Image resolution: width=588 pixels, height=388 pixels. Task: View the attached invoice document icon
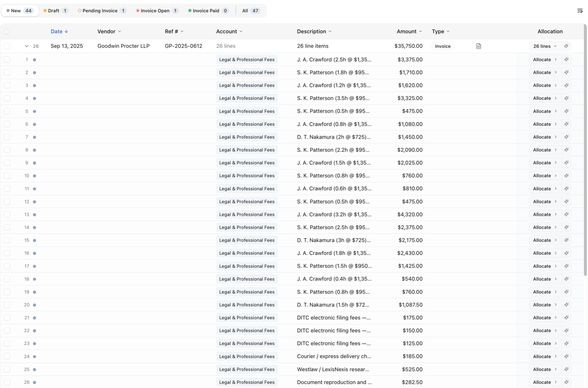[478, 46]
